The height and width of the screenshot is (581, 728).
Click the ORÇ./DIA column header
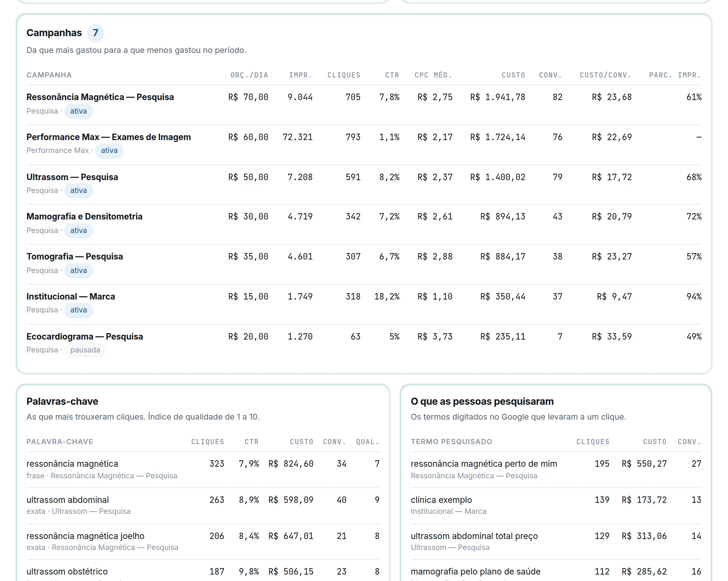pos(249,75)
